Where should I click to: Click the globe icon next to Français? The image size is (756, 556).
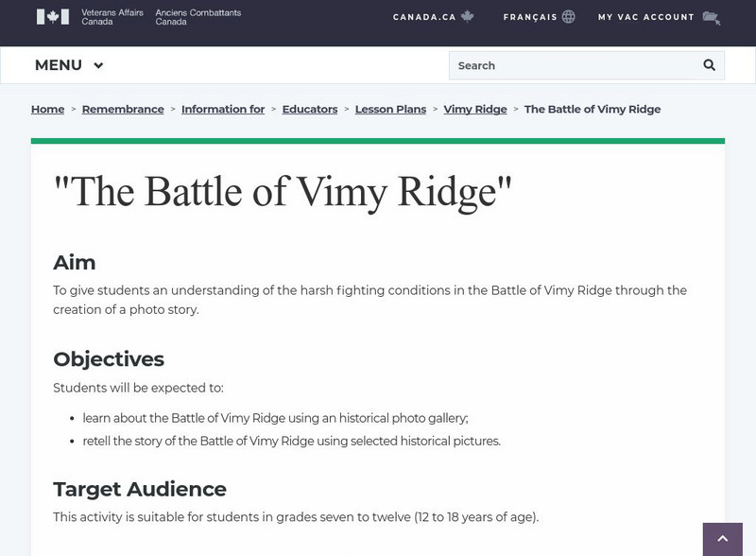[568, 17]
